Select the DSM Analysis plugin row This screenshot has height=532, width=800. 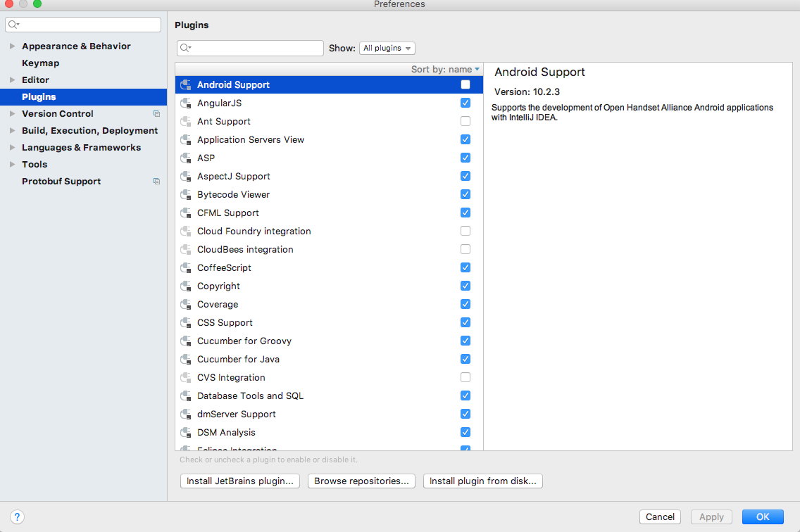click(329, 433)
